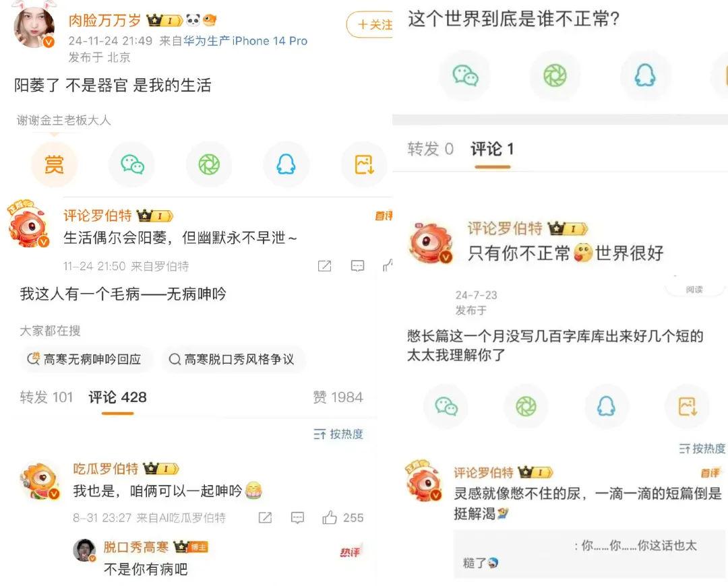QQ share icon under 憋长篇 post
Image resolution: width=728 pixels, height=586 pixels.
(606, 406)
